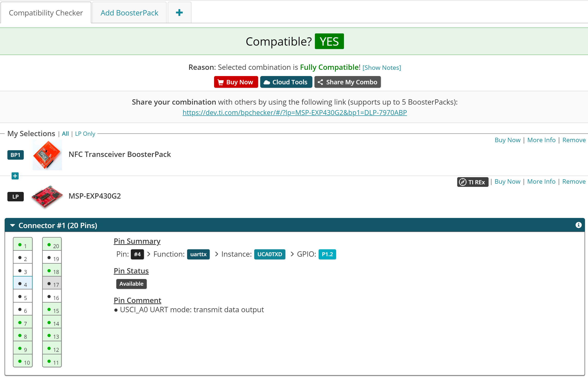Filter selections to LP Only

pyautogui.click(x=85, y=134)
